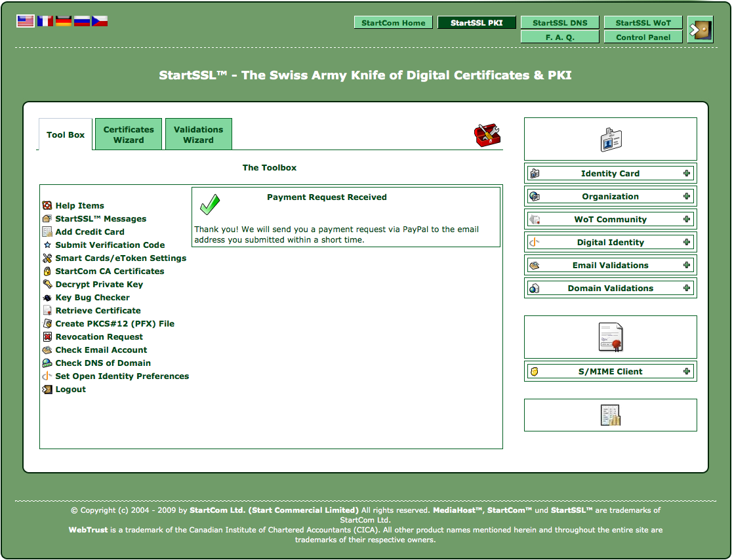This screenshot has width=732, height=560.
Task: Open Key Bug Checker link
Action: pos(92,297)
